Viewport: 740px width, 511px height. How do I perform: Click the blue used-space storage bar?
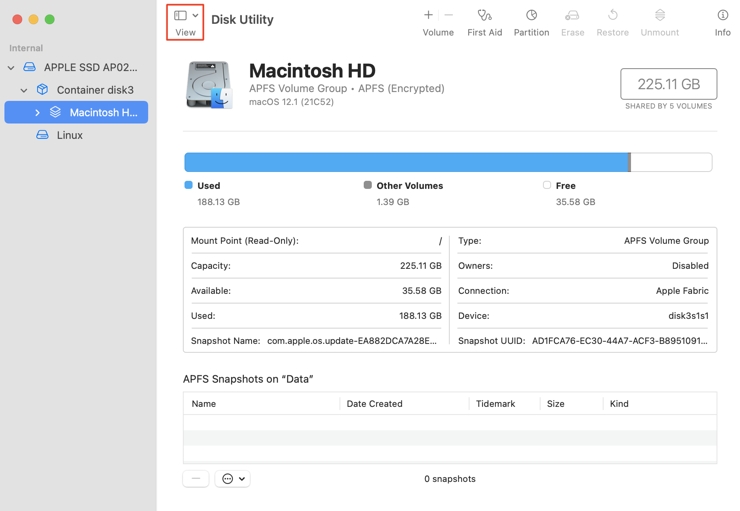407,162
